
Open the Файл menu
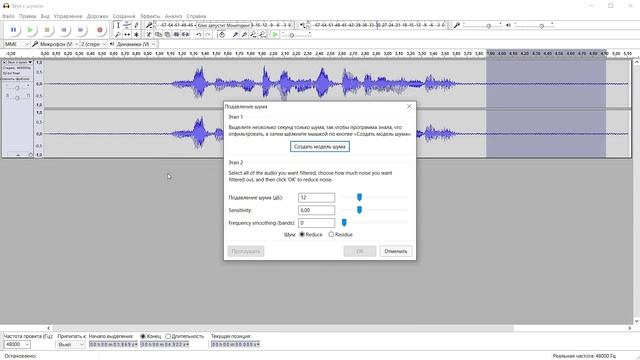click(8, 16)
